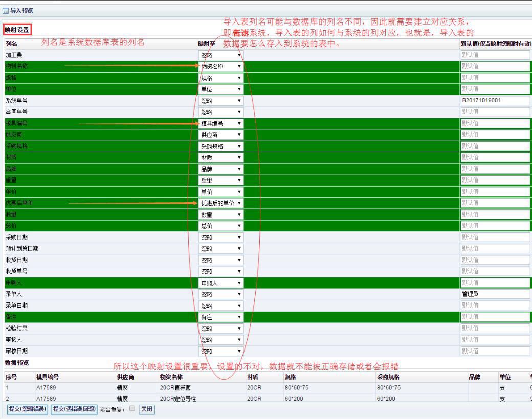The width and height of the screenshot is (532, 419).
Task: Open 模具编号 mapping dropdown
Action: [x=221, y=123]
